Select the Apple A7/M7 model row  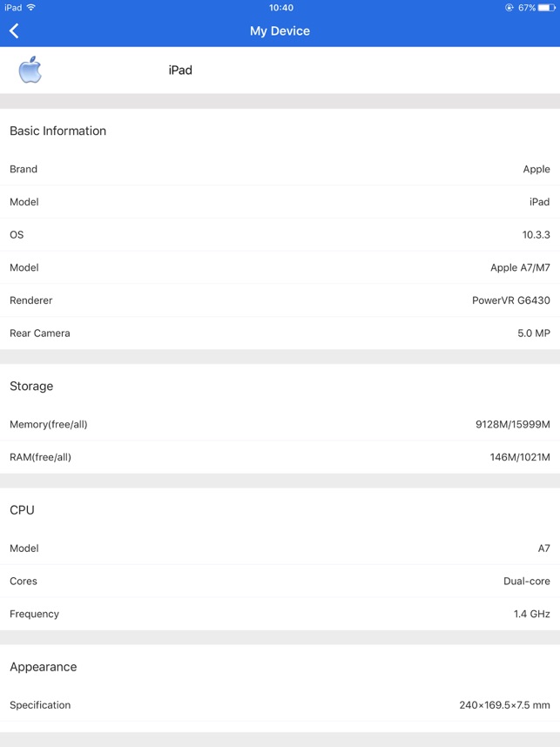coord(280,268)
